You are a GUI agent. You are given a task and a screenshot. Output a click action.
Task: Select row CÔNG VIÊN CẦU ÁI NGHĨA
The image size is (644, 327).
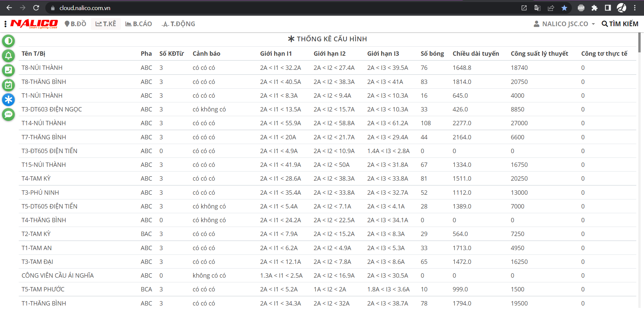point(327,276)
